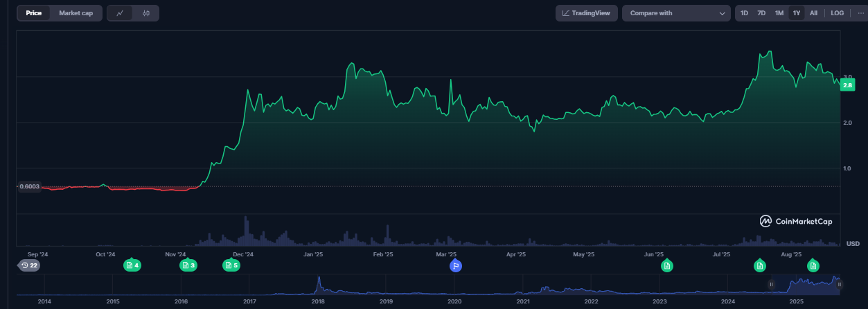Click the 1.0 y-axis label

847,168
